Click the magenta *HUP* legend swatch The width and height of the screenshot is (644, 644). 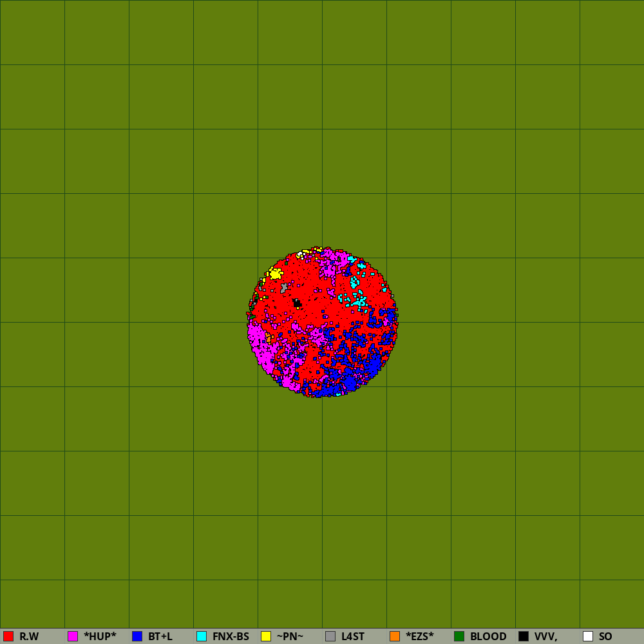pos(73,636)
